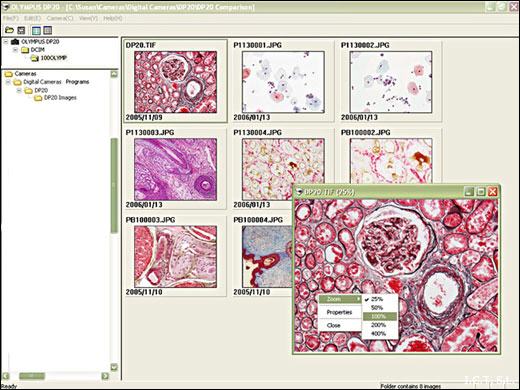Screen dimensions: 520x390
Task: Select the PB100002.JPG thumbnail
Action: pyautogui.click(x=391, y=161)
